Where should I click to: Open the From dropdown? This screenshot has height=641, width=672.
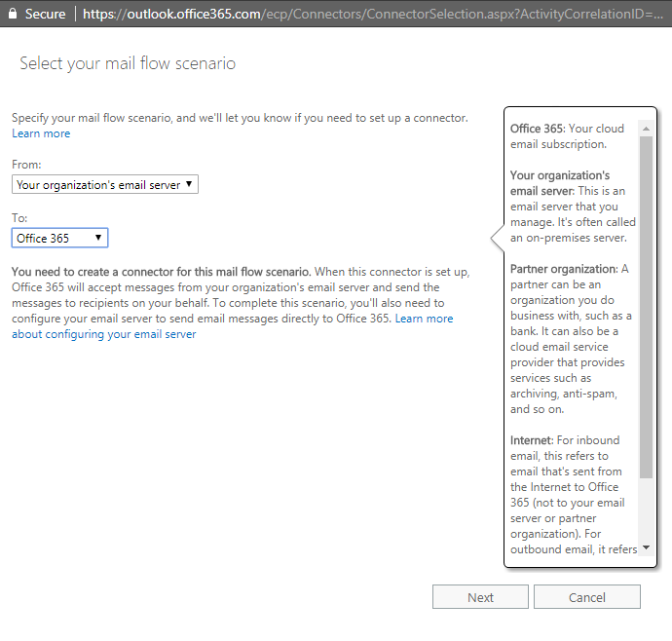click(105, 184)
